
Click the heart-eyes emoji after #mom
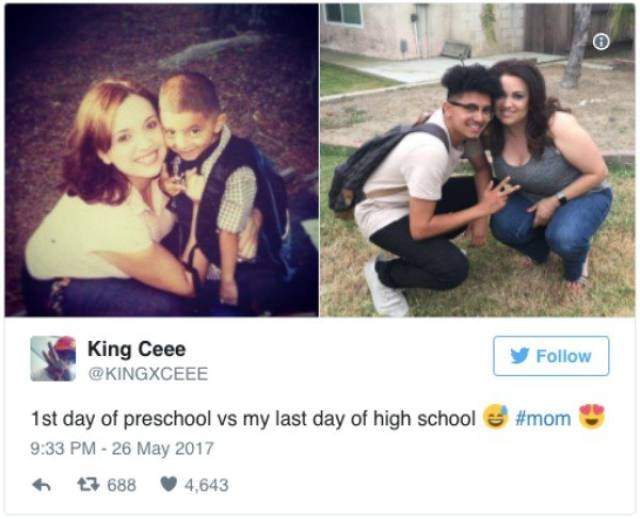(594, 418)
